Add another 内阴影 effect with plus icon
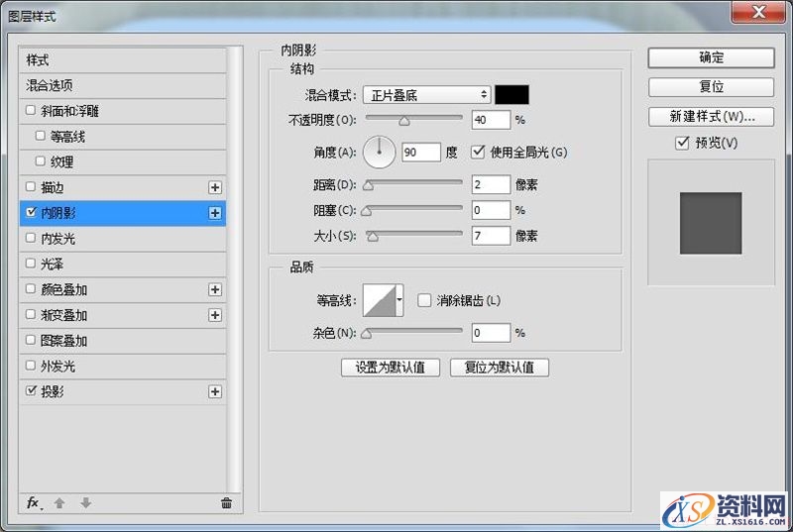The height and width of the screenshot is (532, 793). pos(215,213)
